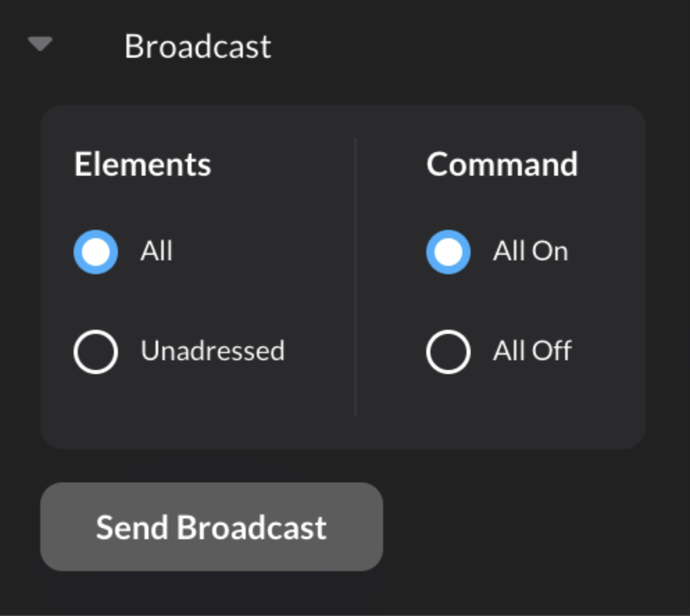
Task: Click the Elements column heading
Action: pyautogui.click(x=142, y=164)
